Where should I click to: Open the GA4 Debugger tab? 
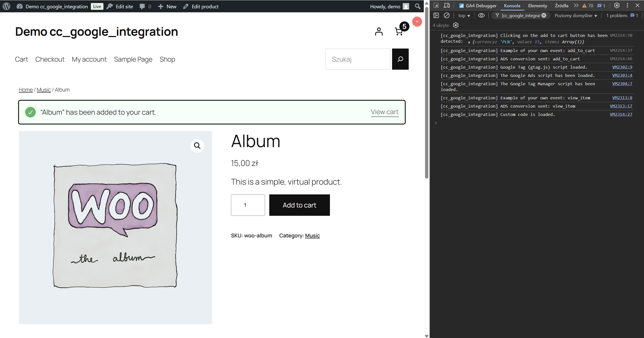(478, 6)
